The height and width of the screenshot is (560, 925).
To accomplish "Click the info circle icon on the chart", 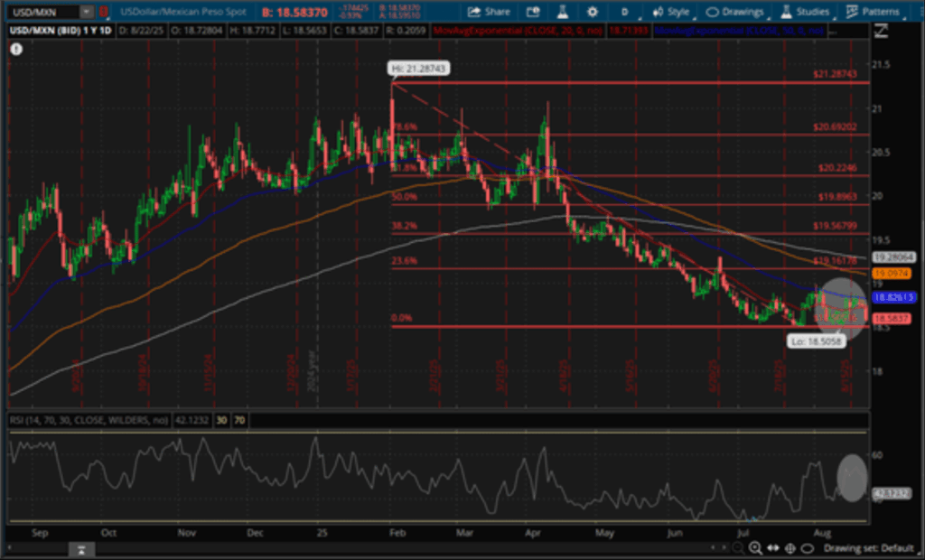I will click(x=16, y=50).
